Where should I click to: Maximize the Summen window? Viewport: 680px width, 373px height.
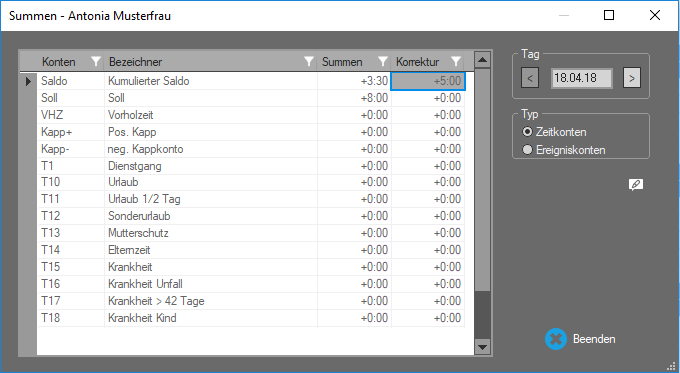click(609, 15)
